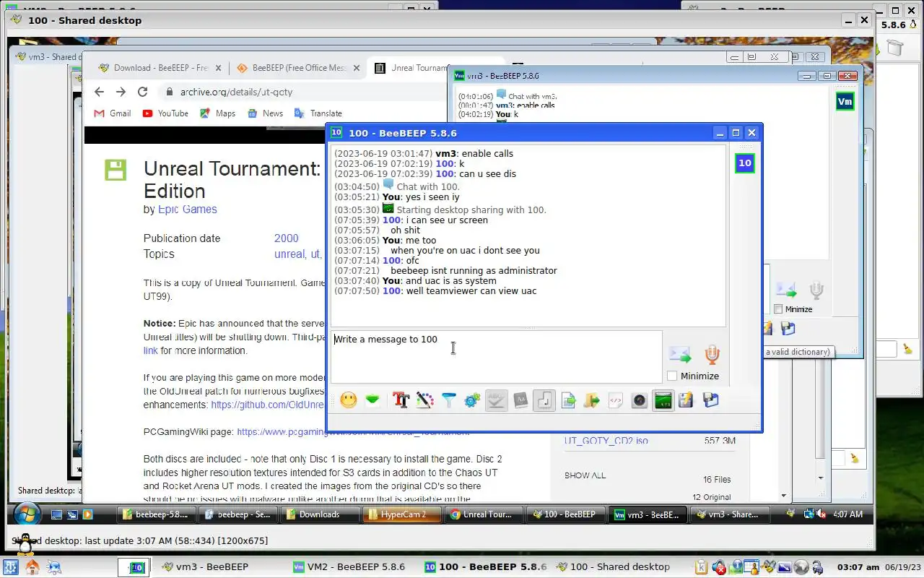Reload the archive.org page
The image size is (924, 578).
(143, 92)
